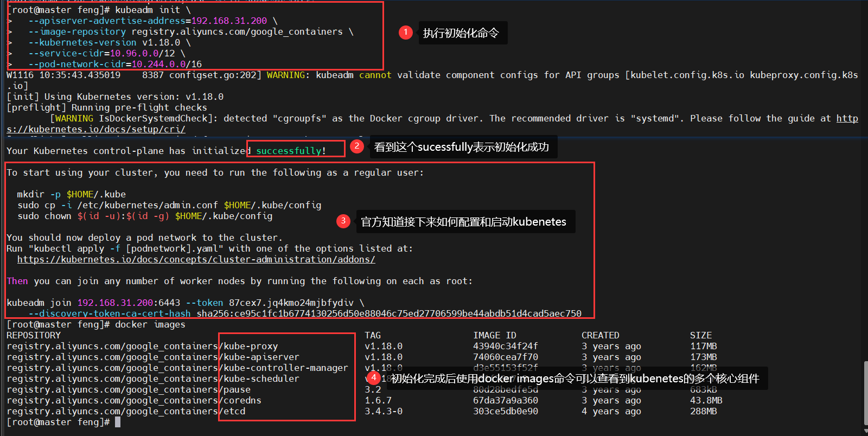
Task: Click image ID 74060cea7f70
Action: click(506, 357)
